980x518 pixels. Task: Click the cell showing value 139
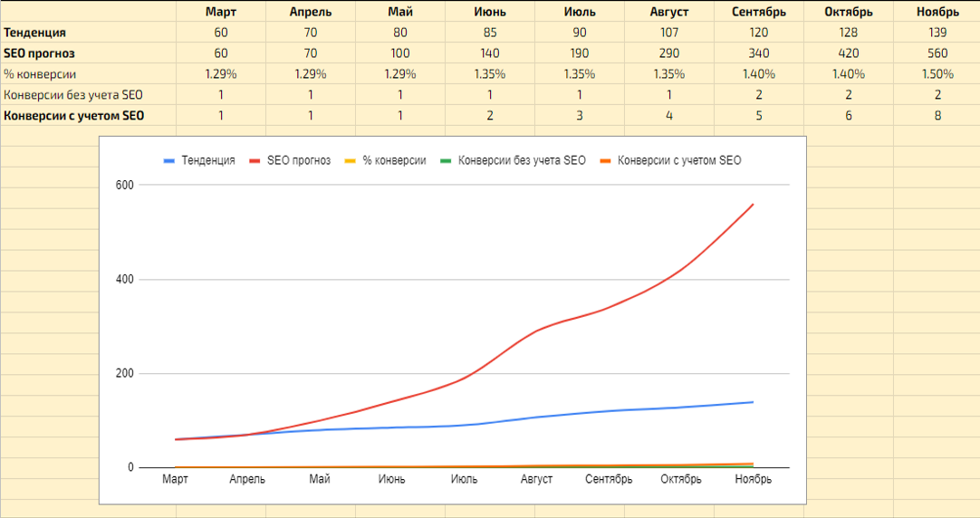pyautogui.click(x=937, y=33)
